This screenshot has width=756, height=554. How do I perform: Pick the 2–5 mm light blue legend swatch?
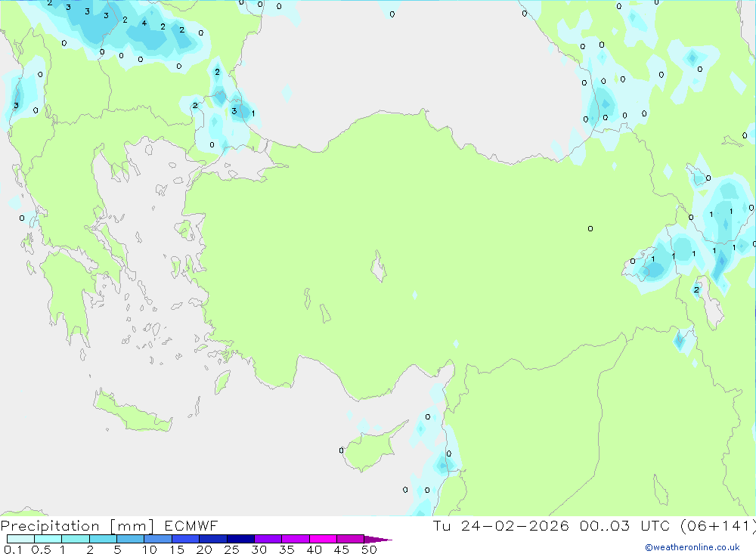pyautogui.click(x=103, y=539)
